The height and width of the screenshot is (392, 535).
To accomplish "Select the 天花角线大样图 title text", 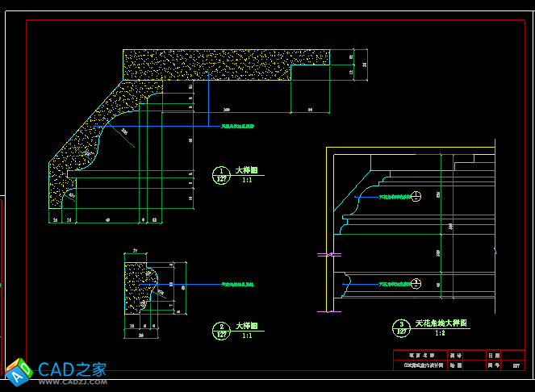I will coord(441,323).
